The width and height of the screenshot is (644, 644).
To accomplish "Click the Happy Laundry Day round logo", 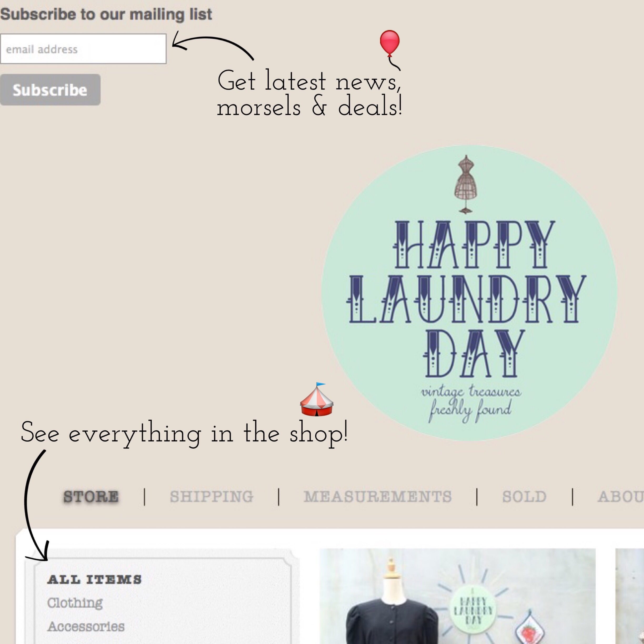I will point(469,293).
